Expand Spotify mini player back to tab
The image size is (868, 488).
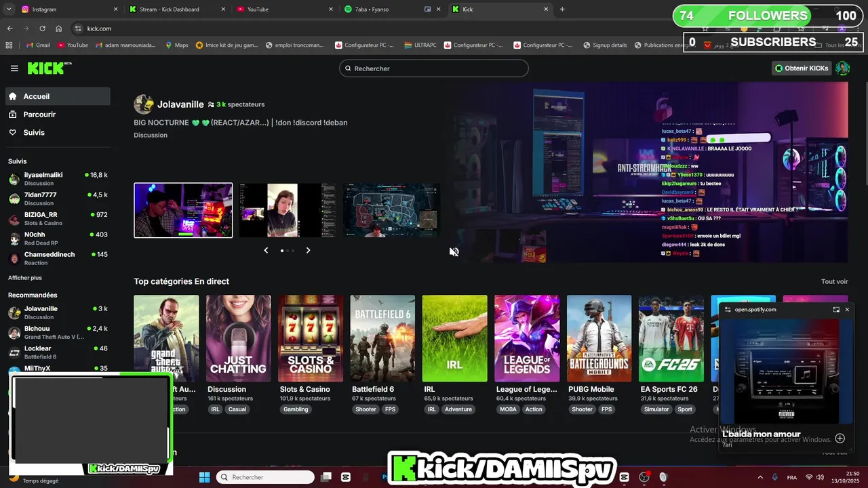[x=836, y=310]
